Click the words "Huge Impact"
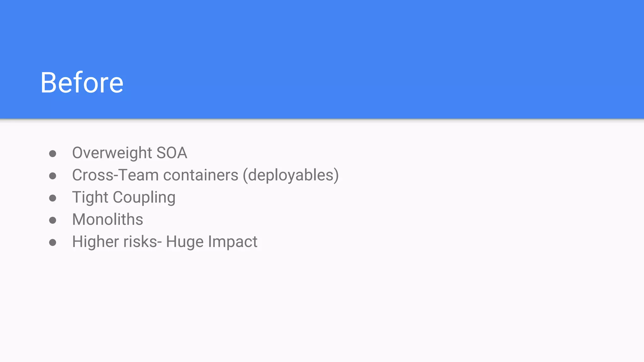Screen dimensions: 644x362 212,242
